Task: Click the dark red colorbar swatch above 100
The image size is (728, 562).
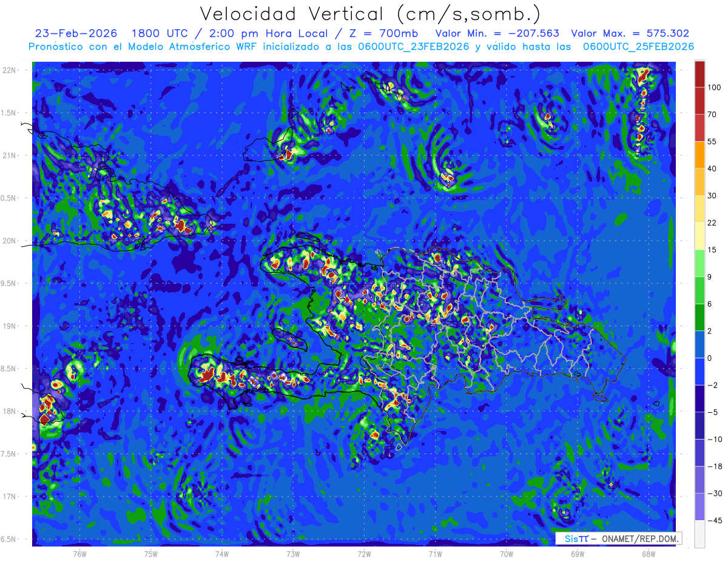Action: (699, 74)
